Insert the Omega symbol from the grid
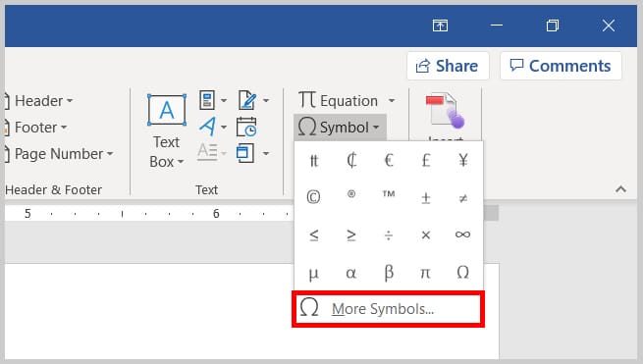The image size is (643, 364). pyautogui.click(x=463, y=272)
